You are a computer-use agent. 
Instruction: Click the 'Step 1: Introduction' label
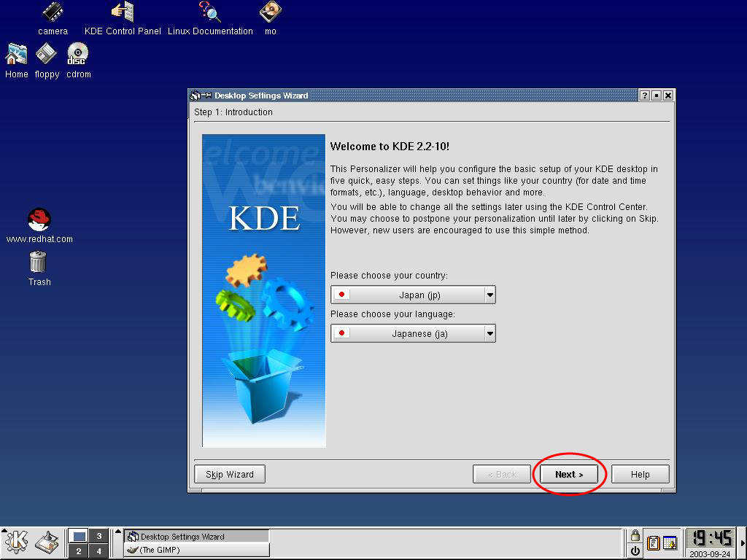tap(233, 112)
